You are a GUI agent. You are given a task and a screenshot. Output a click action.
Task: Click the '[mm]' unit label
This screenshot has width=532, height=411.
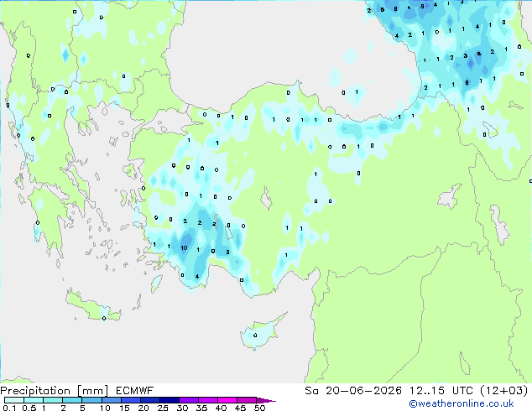click(92, 391)
